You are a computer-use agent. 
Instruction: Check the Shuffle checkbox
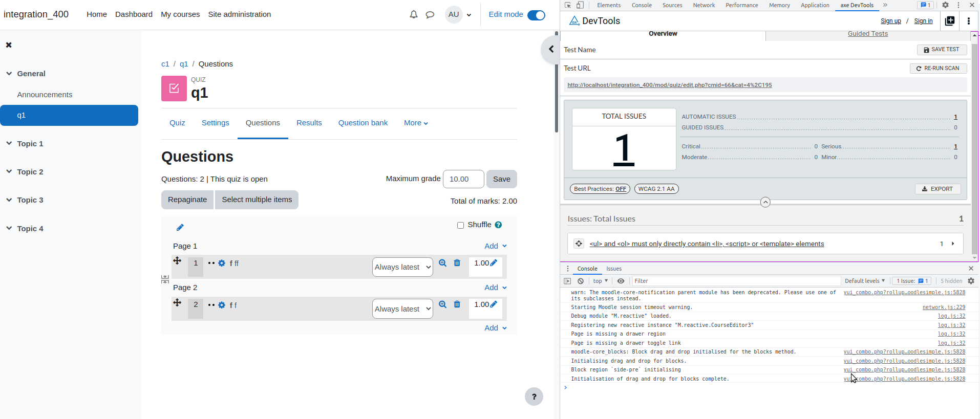[x=460, y=225]
